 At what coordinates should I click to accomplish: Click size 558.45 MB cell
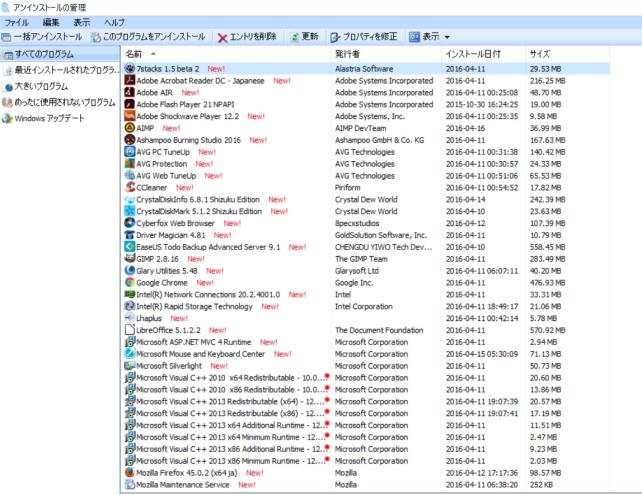coord(547,247)
